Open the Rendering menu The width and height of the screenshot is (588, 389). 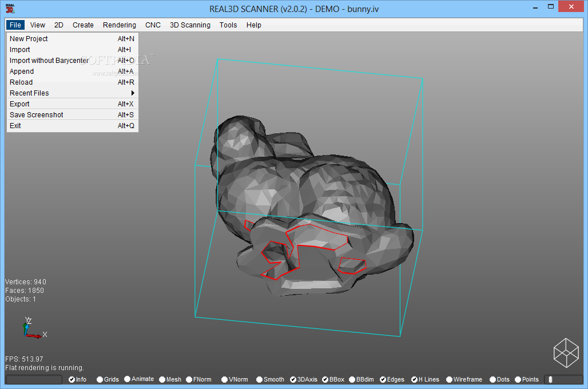(x=119, y=25)
